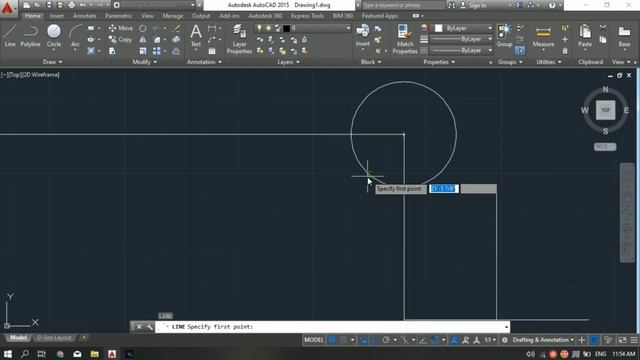This screenshot has height=360, width=640.
Task: Toggle snap mode in status bar
Action: coord(344,340)
